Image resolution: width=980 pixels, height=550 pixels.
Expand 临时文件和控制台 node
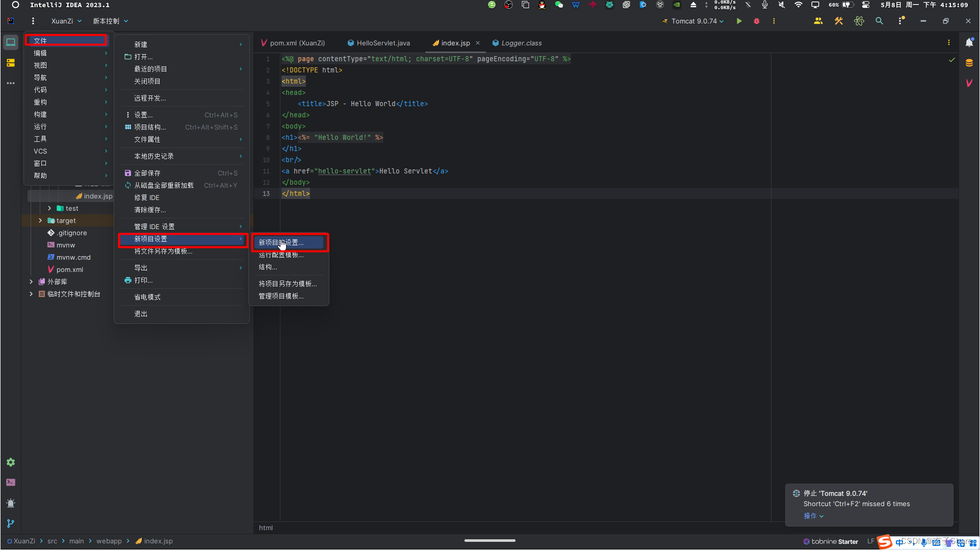pos(31,294)
